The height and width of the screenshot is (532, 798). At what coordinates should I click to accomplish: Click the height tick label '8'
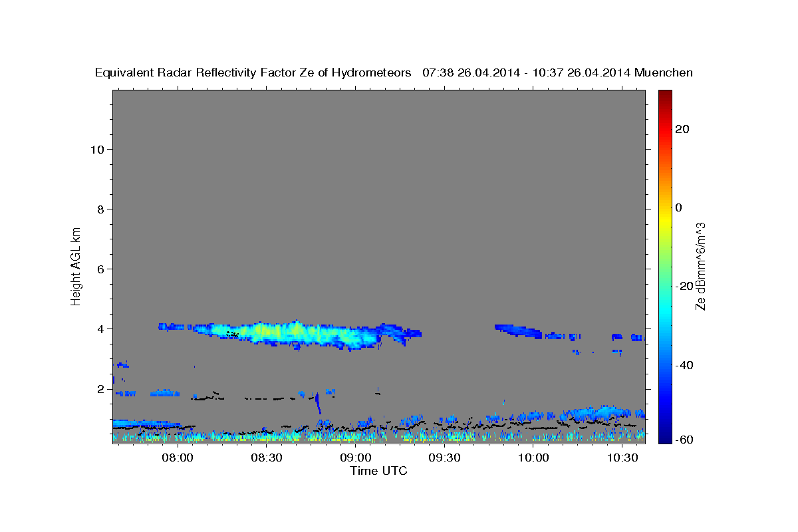pos(100,209)
